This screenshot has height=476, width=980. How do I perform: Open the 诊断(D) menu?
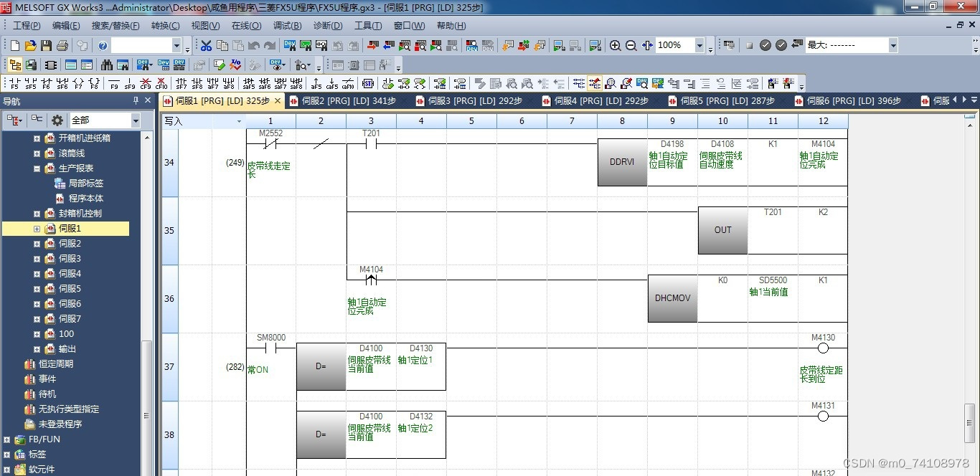(x=328, y=26)
